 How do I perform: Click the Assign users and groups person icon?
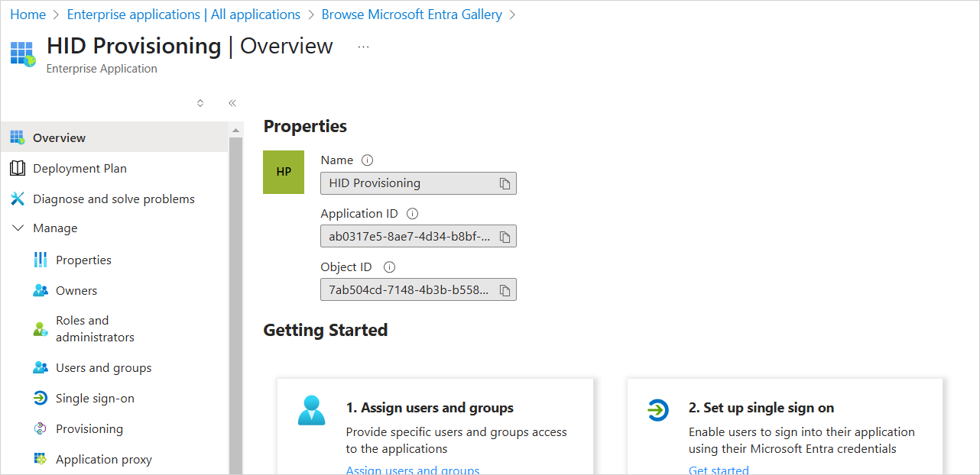pyautogui.click(x=312, y=410)
